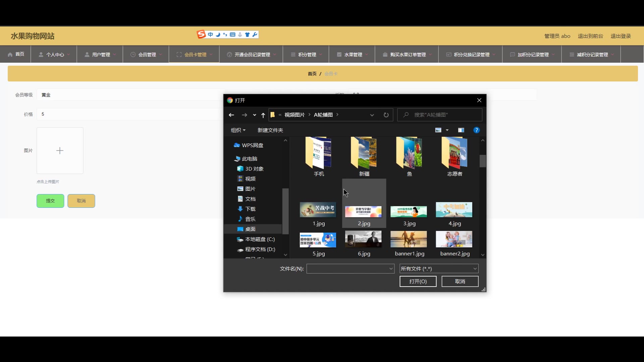
Task: Click the 会员等级 input field
Action: tap(131, 95)
